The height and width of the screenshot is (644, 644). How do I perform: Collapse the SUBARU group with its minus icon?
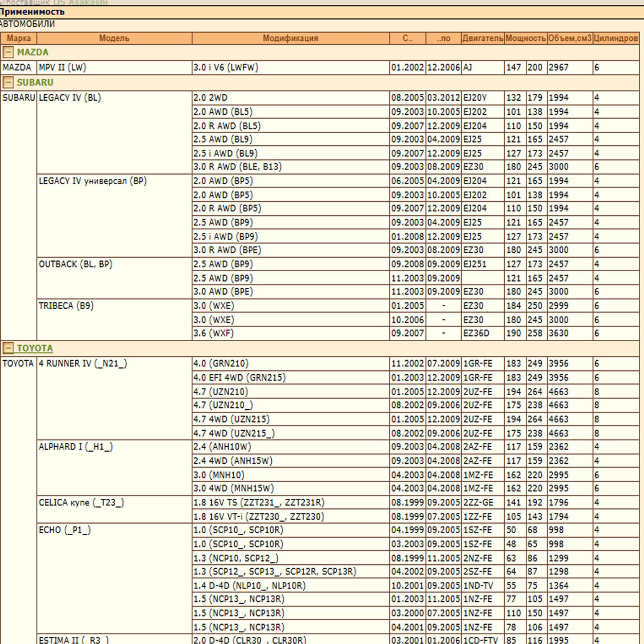[8, 83]
